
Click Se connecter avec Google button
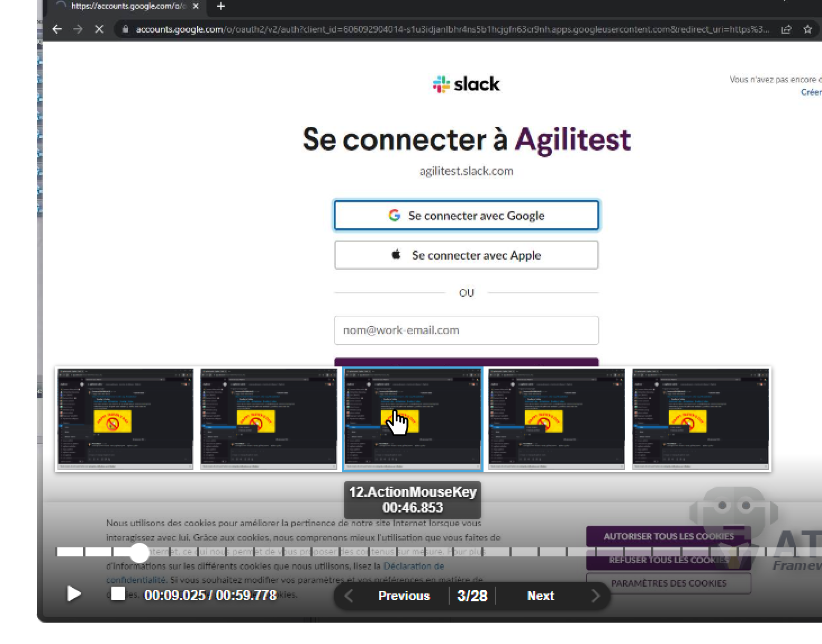[x=467, y=216]
